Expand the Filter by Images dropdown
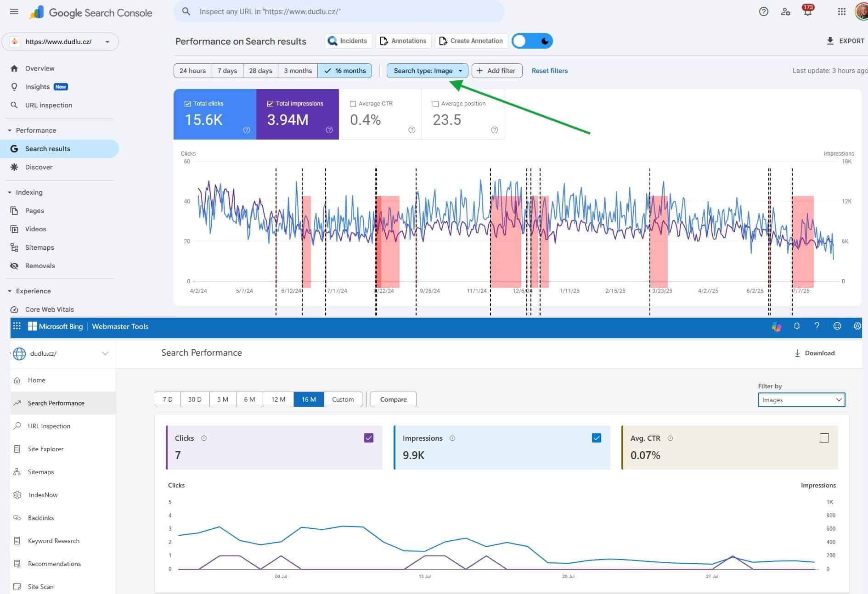The image size is (868, 594). pos(801,400)
